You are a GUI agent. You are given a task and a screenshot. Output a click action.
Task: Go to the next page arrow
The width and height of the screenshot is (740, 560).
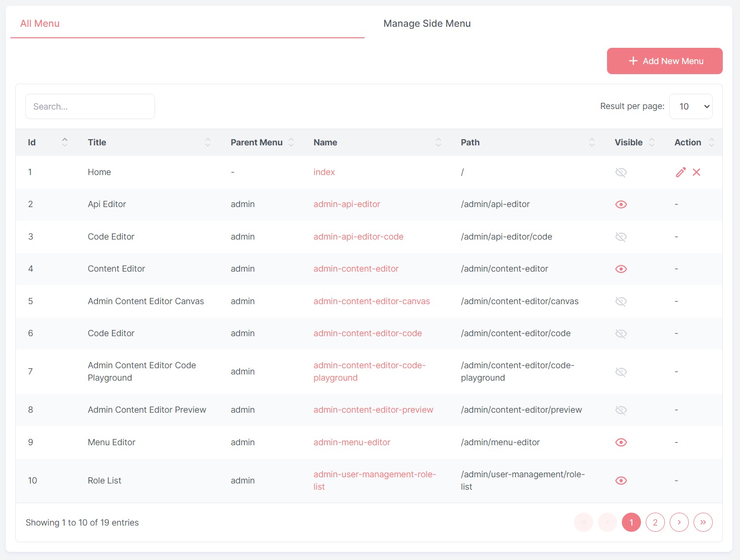(679, 522)
